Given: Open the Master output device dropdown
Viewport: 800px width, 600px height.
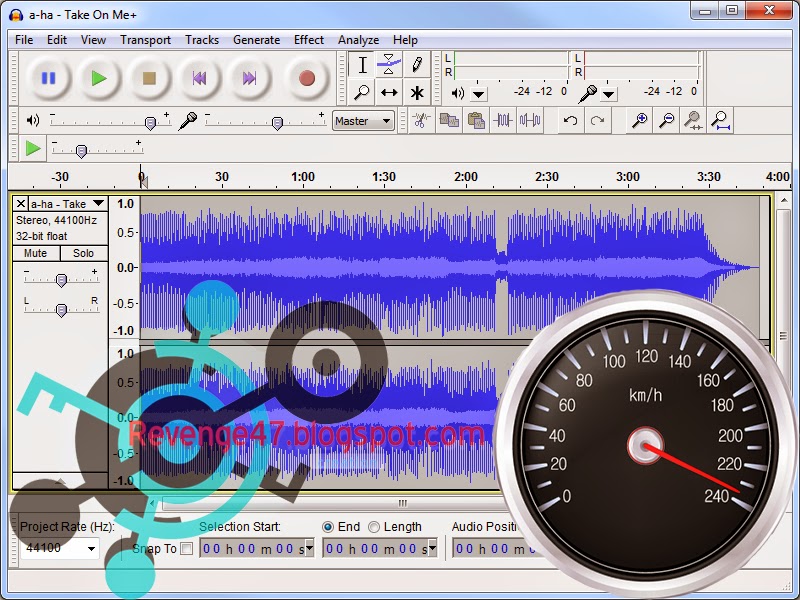Looking at the screenshot, I should click(384, 120).
